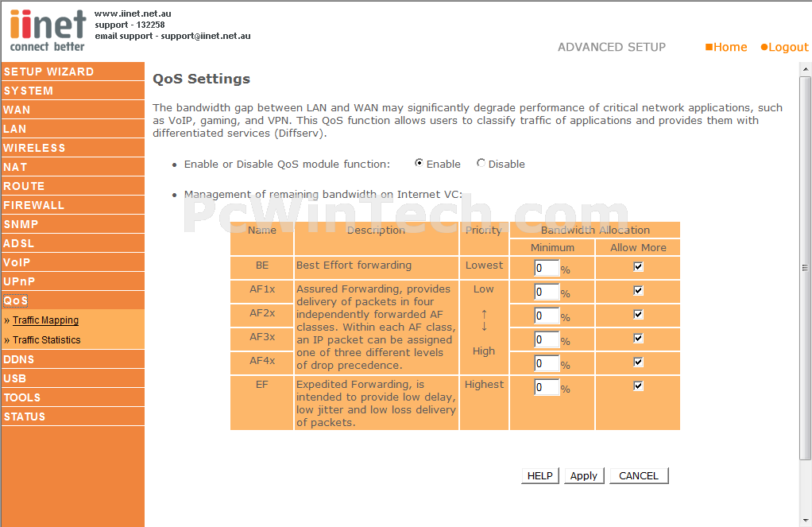This screenshot has width=812, height=527.
Task: Click the page scrollbar up arrow
Action: click(806, 68)
